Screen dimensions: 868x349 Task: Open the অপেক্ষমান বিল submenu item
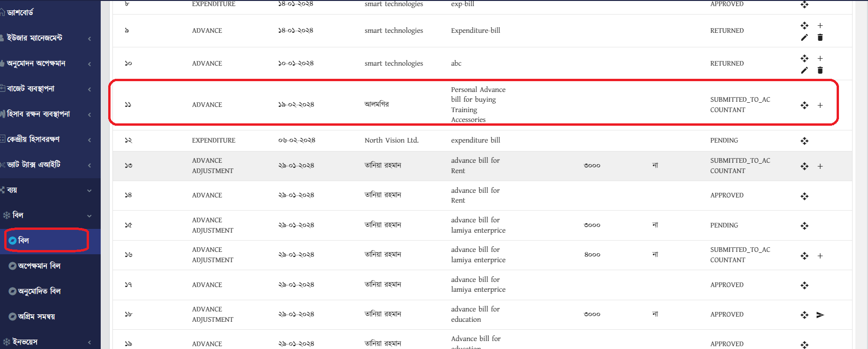[50, 266]
